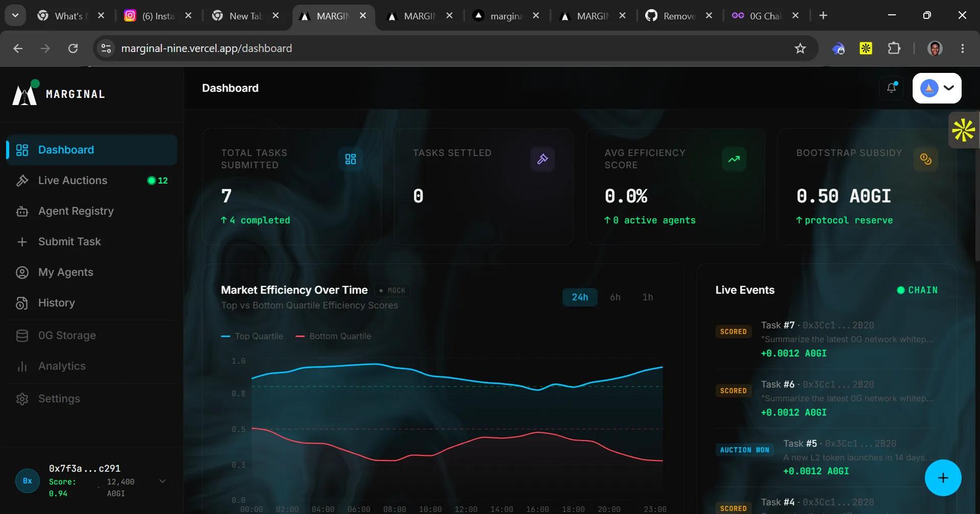The width and height of the screenshot is (980, 514).
Task: Open the browser Extensions puzzle icon
Action: (894, 48)
